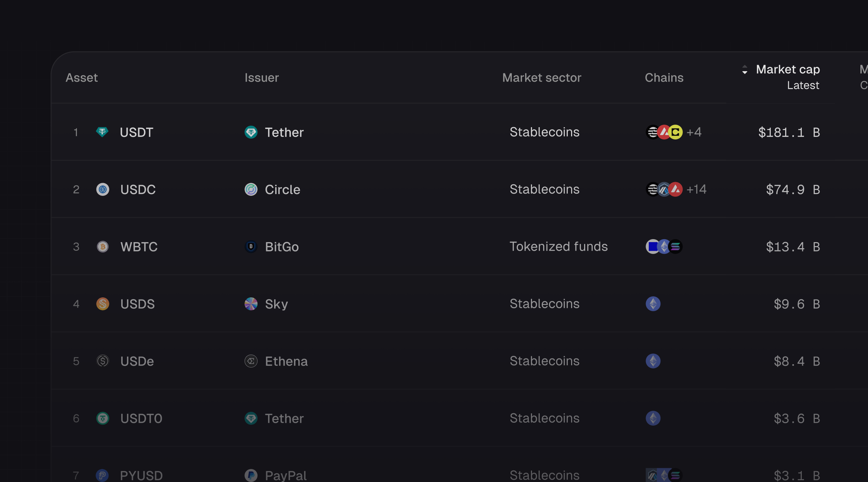Open the Chains column header
The image size is (868, 482).
pos(664,77)
